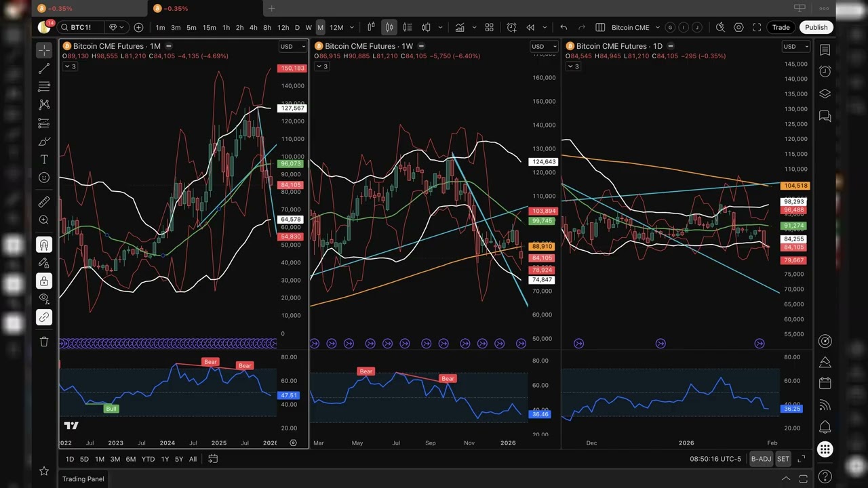Screen dimensions: 868x488
Task: Toggle the J sync option
Action: pyautogui.click(x=697, y=27)
